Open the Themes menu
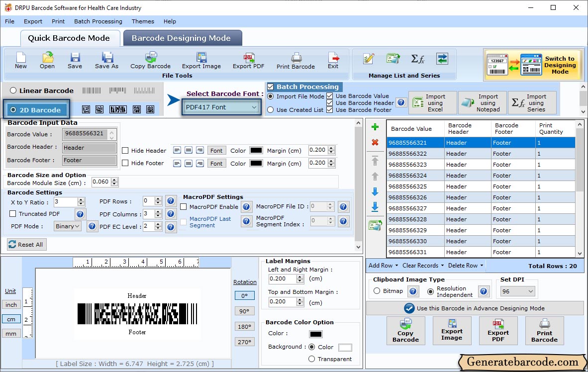The image size is (588, 372). pos(143,21)
